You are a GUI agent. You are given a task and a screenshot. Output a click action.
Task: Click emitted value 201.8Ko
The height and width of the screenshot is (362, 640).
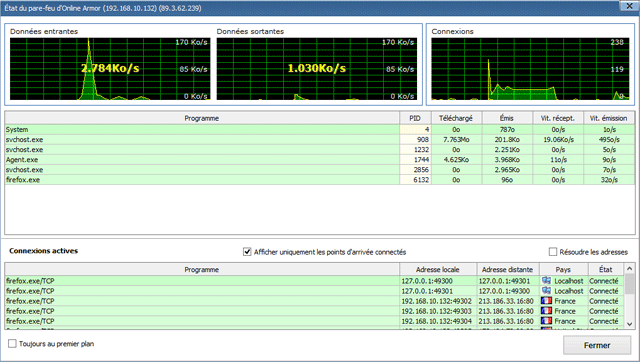coord(507,140)
